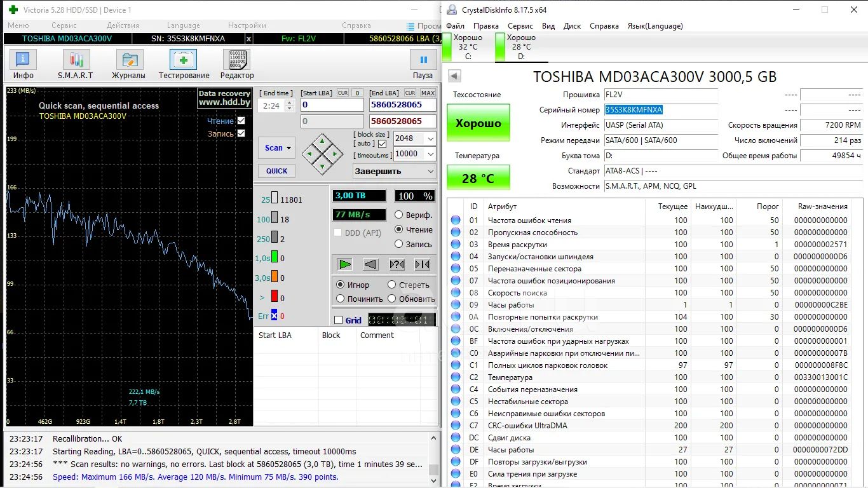The width and height of the screenshot is (868, 488).
Task: Toggle the Чтение graph checkbox
Action: [241, 121]
